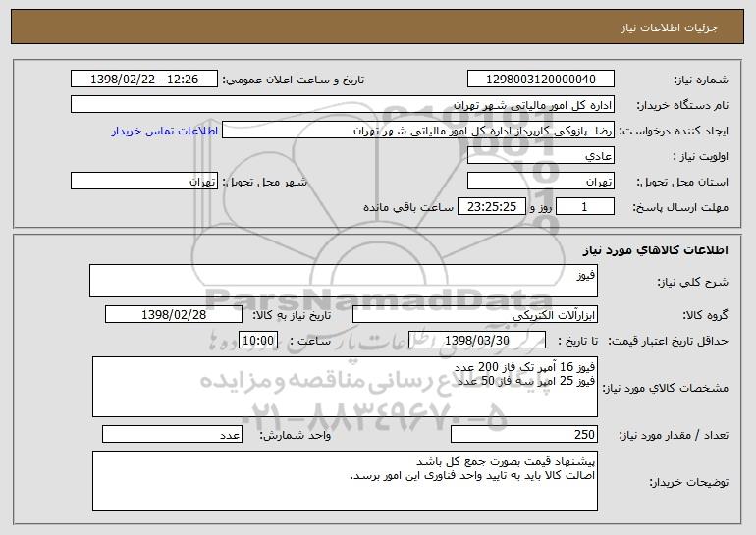Click the header title جزئیات اطلاعات نیاز
Image resolution: width=756 pixels, height=535 pixels.
pyautogui.click(x=669, y=27)
